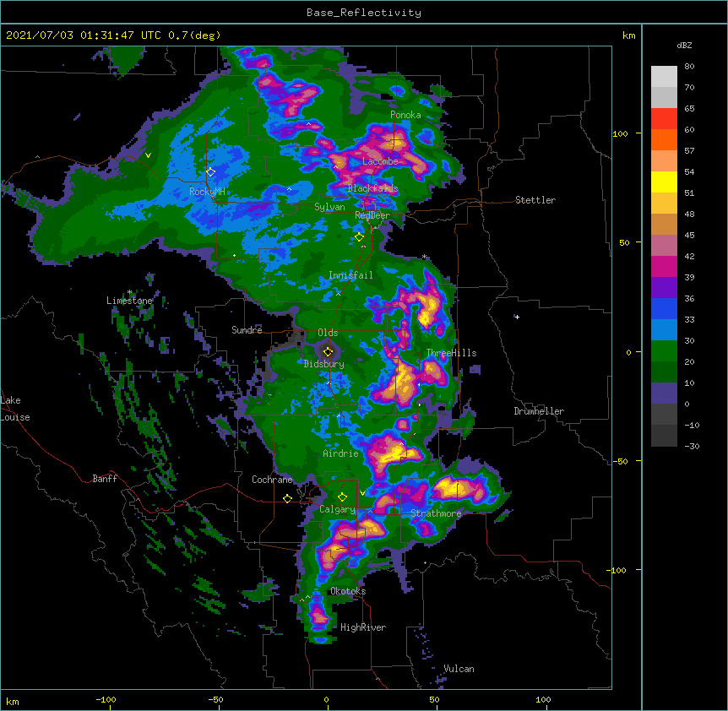728x711 pixels.
Task: Click the magenta 39-42 dBZ legend swatch
Action: (664, 266)
